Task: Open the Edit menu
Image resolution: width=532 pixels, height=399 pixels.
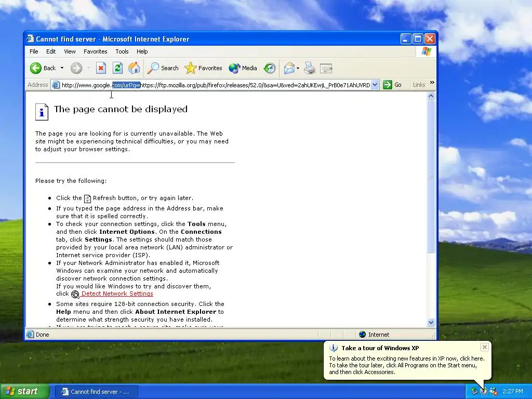Action: pyautogui.click(x=51, y=51)
